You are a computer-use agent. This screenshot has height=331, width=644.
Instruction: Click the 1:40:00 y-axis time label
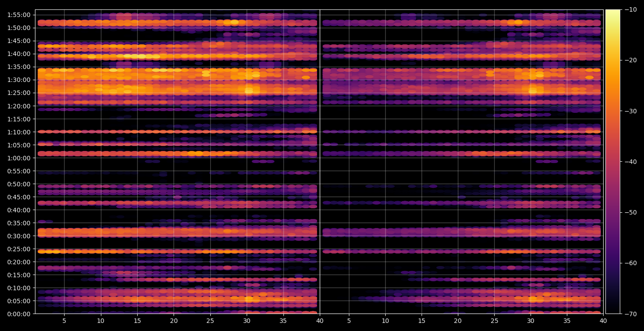click(x=19, y=54)
